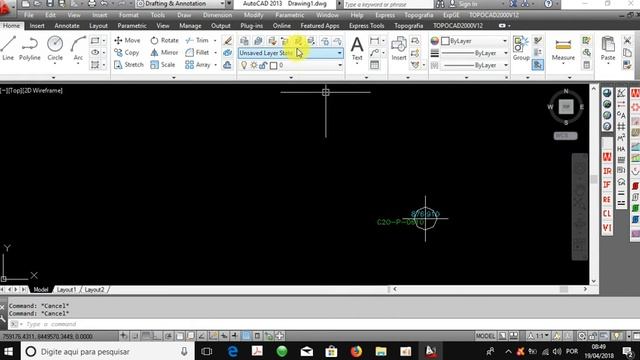
Task: Switch to Layout2 tab
Action: pos(94,289)
